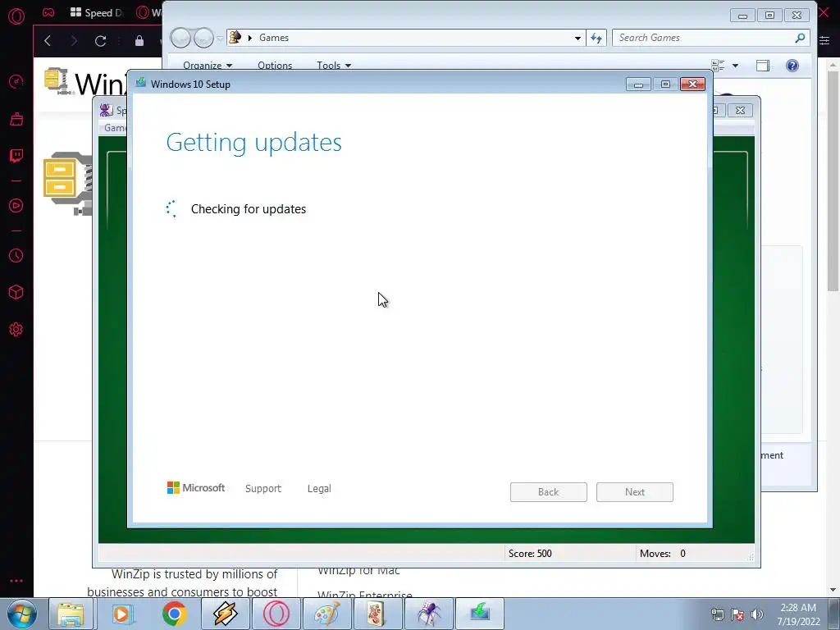Open Player icon in Opera sidebar
The height and width of the screenshot is (630, 840).
click(x=16, y=206)
